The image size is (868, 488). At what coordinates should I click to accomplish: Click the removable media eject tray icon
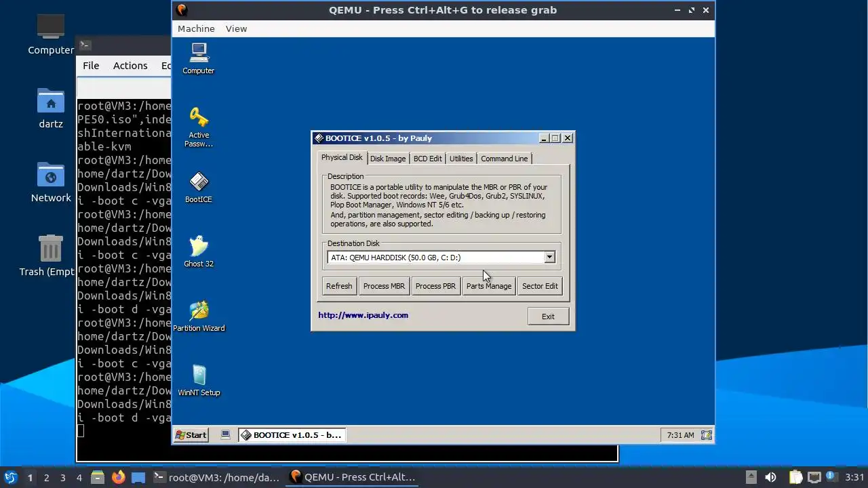pos(751,477)
